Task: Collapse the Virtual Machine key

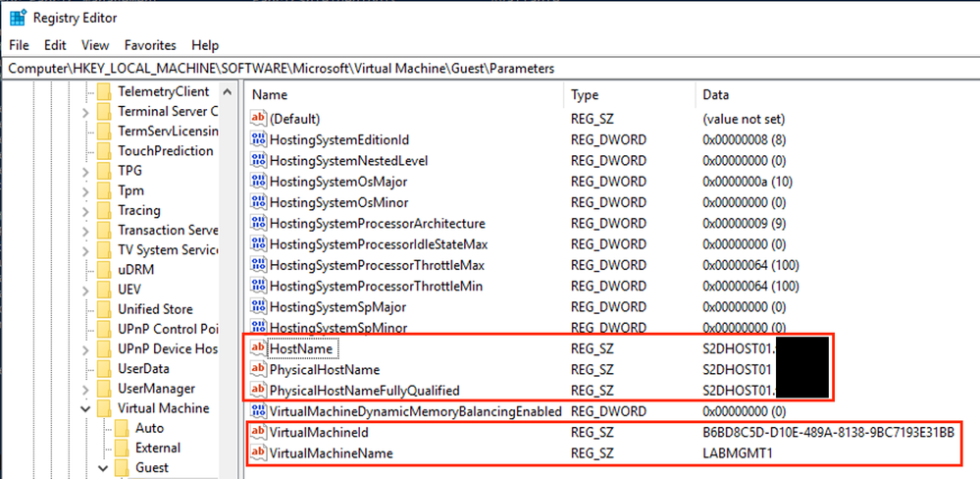Action: (85, 408)
